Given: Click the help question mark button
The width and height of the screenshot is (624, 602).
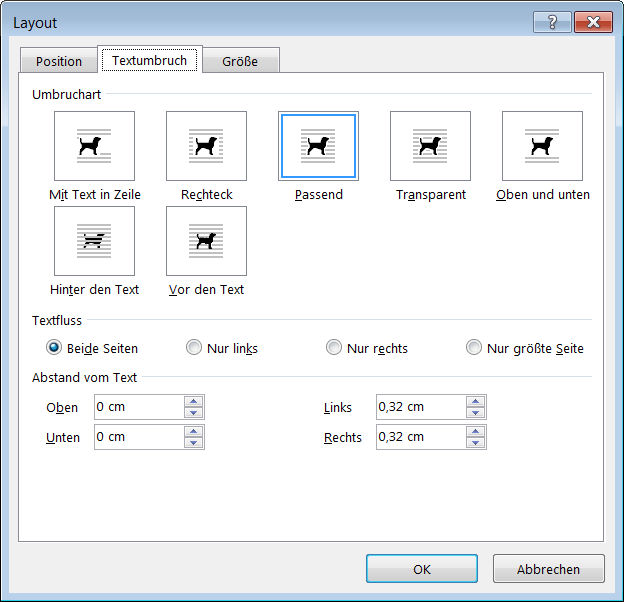Looking at the screenshot, I should pyautogui.click(x=552, y=22).
